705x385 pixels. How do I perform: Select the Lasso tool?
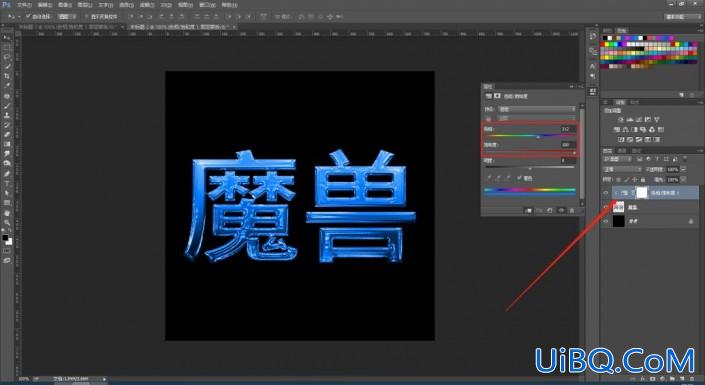coord(6,57)
